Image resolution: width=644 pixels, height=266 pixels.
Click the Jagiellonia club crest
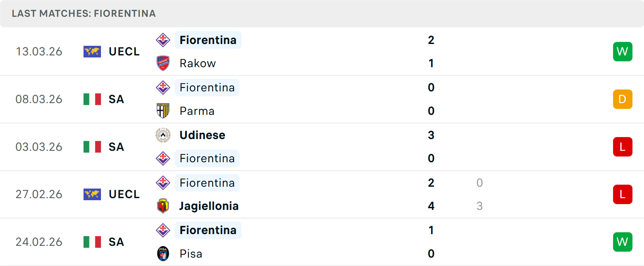pos(163,206)
